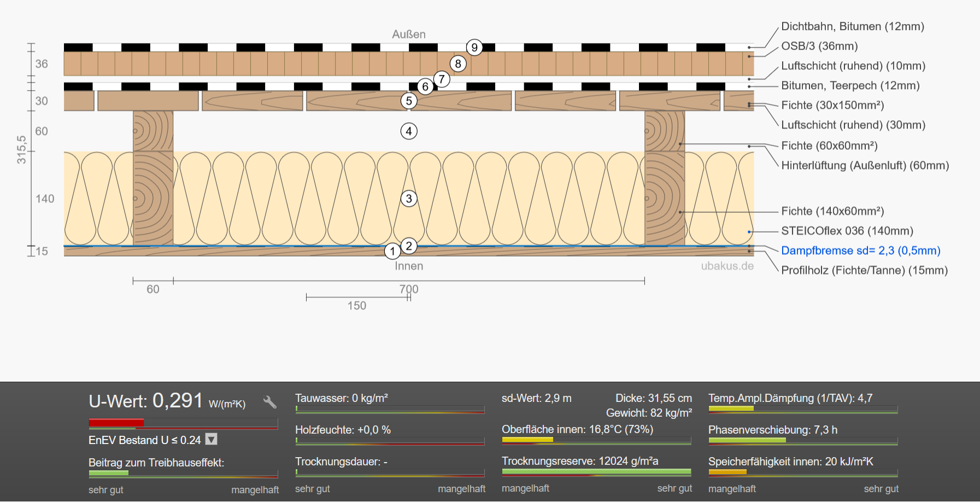
Task: Select insulation layer marker 3
Action: (x=409, y=199)
